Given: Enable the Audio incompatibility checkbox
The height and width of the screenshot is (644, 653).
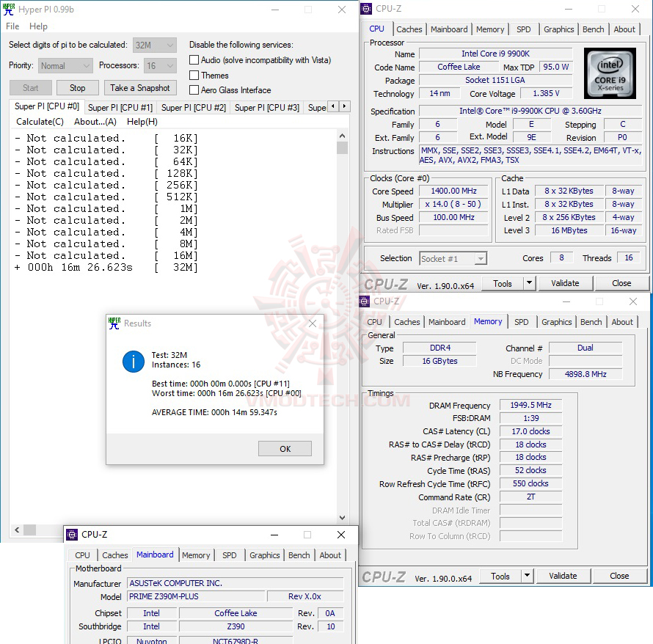Looking at the screenshot, I should [x=194, y=59].
